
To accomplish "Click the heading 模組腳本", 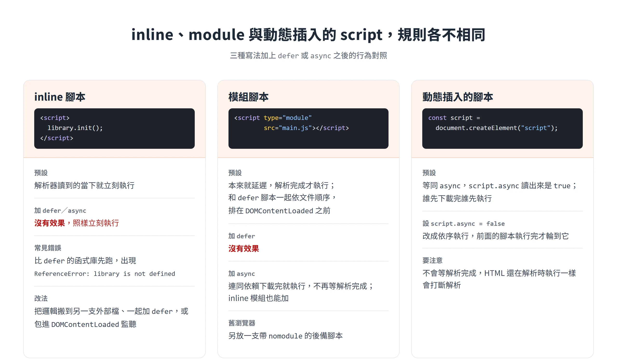I will coord(248,97).
